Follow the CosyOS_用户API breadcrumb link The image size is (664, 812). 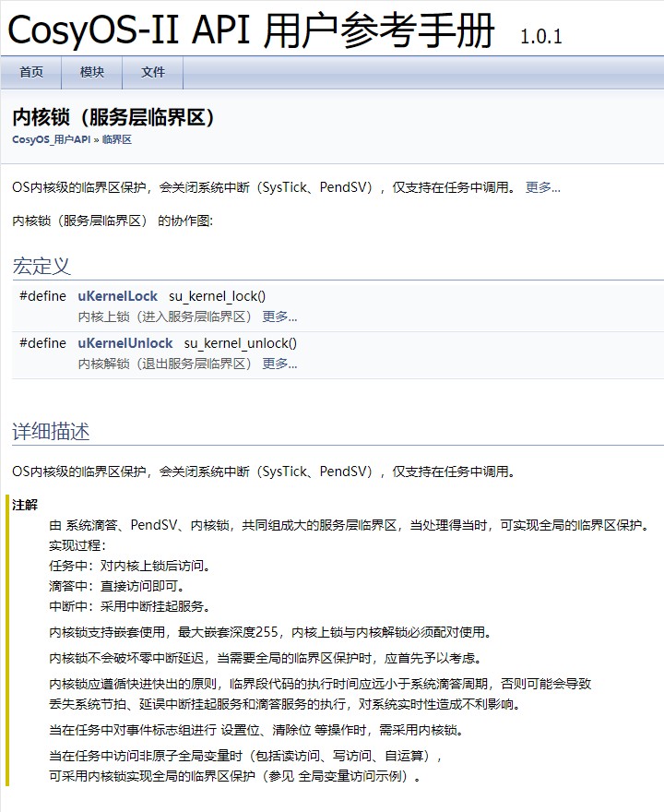click(52, 140)
